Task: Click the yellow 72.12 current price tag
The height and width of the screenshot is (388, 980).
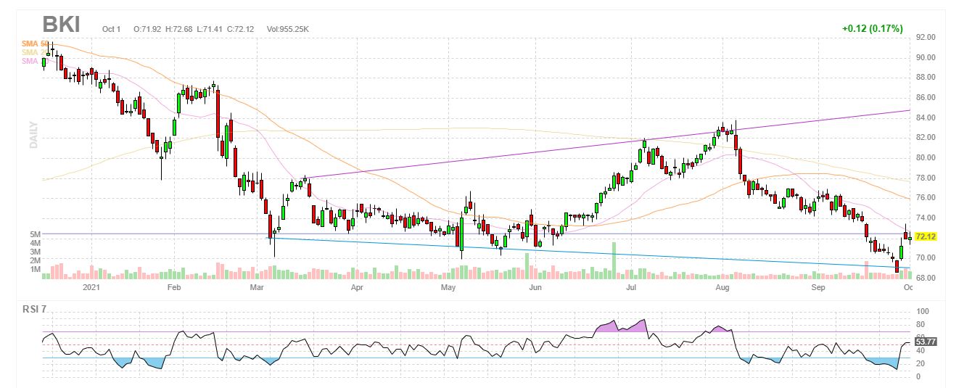Action: 926,236
